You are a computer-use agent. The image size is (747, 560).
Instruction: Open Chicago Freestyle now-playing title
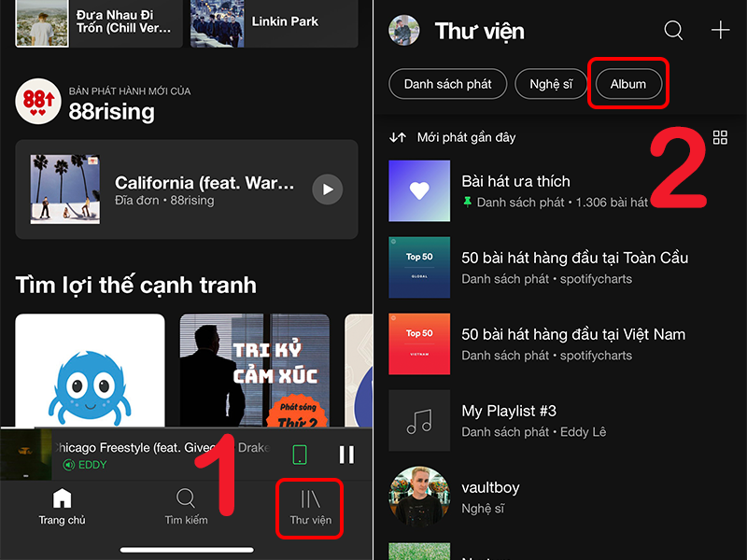tap(161, 448)
